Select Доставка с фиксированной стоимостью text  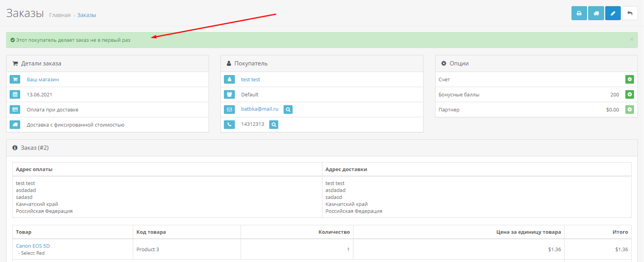pos(75,125)
